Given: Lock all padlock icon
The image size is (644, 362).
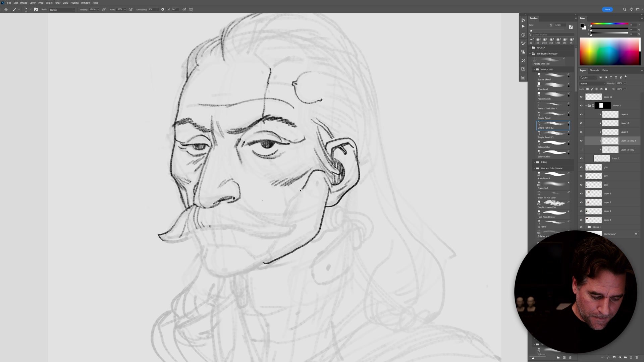Looking at the screenshot, I should pyautogui.click(x=606, y=89).
